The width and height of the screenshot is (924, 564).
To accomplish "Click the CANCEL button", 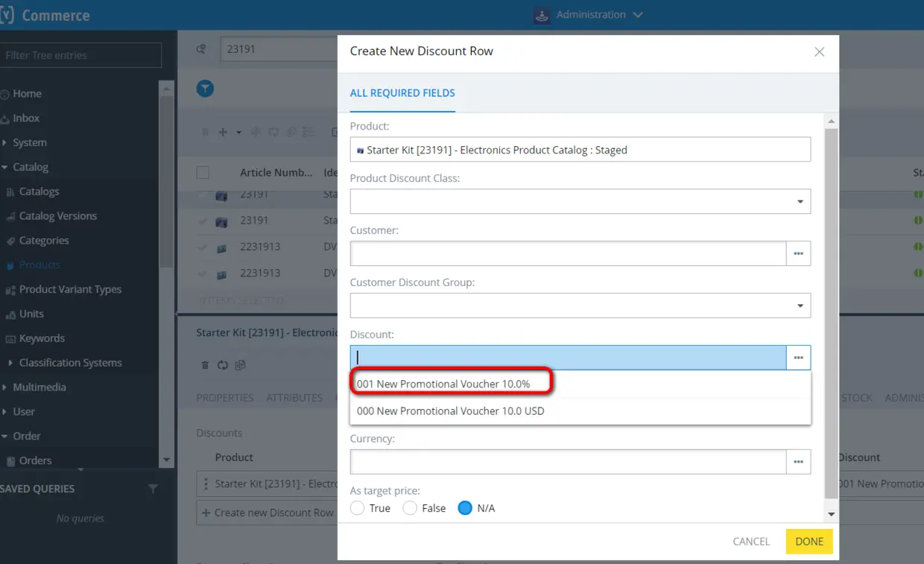I will click(x=751, y=542).
